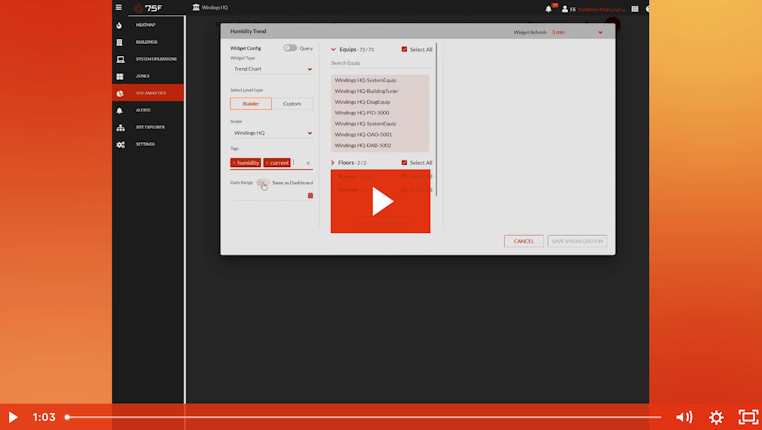This screenshot has height=430, width=762.
Task: Toggle Select All for Floors
Action: tap(404, 162)
